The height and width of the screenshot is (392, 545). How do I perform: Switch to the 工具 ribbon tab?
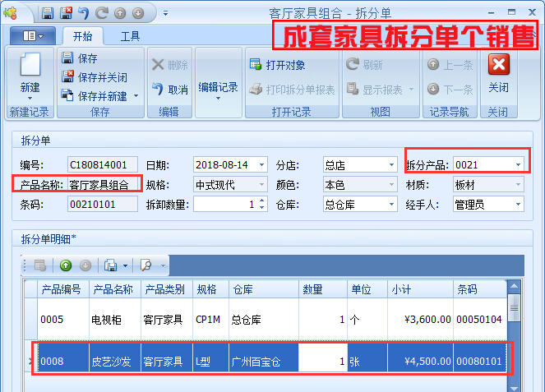point(130,36)
